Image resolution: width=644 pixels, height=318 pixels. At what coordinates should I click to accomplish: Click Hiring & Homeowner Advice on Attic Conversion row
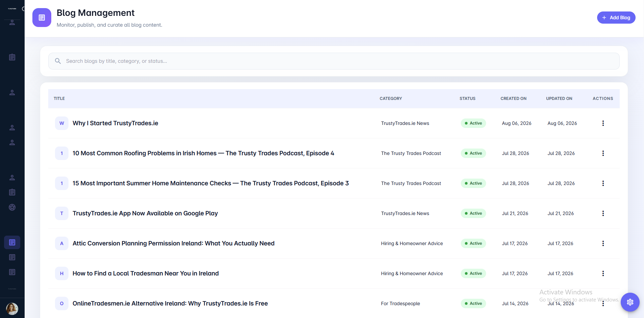(x=412, y=243)
